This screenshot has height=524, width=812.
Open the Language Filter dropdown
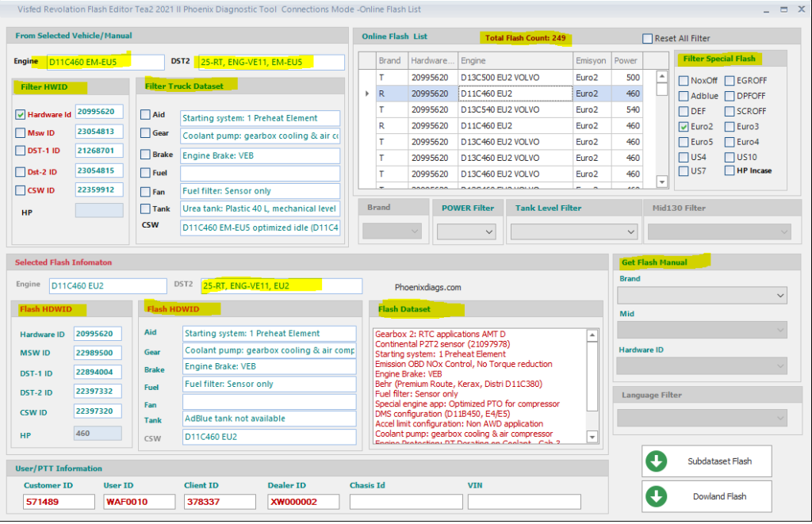[x=703, y=418]
